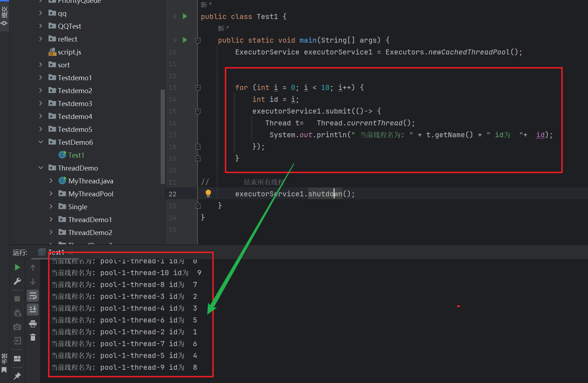Click the fold end marker at line 18

point(198,147)
